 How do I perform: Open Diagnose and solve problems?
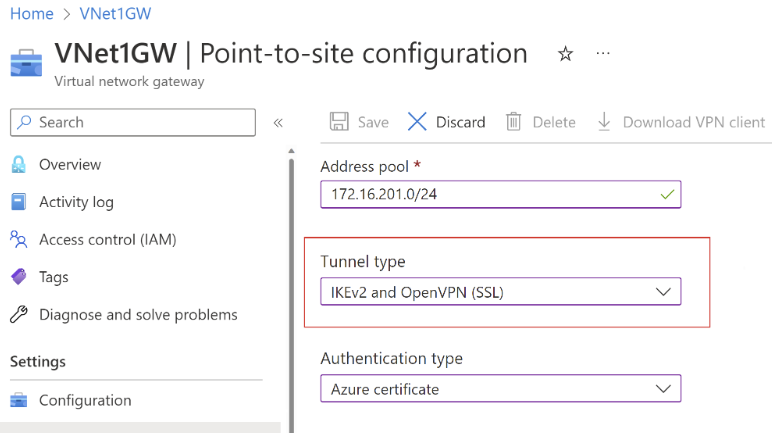(138, 314)
